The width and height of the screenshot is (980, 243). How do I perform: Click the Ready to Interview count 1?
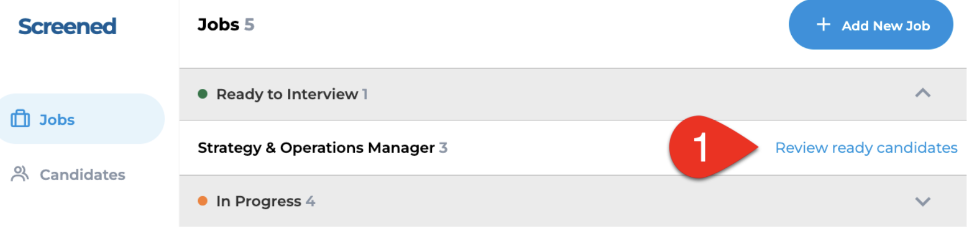pyautogui.click(x=365, y=94)
